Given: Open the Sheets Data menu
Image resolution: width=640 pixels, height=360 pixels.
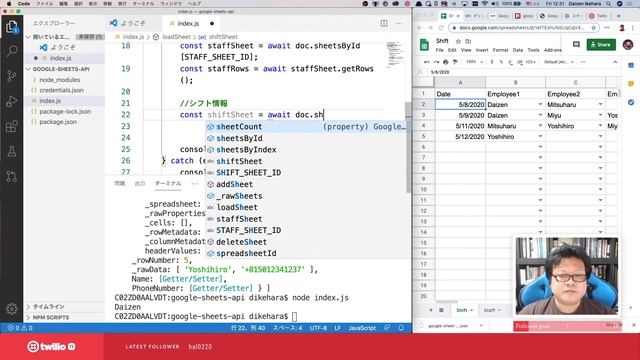Looking at the screenshot, I should (518, 50).
